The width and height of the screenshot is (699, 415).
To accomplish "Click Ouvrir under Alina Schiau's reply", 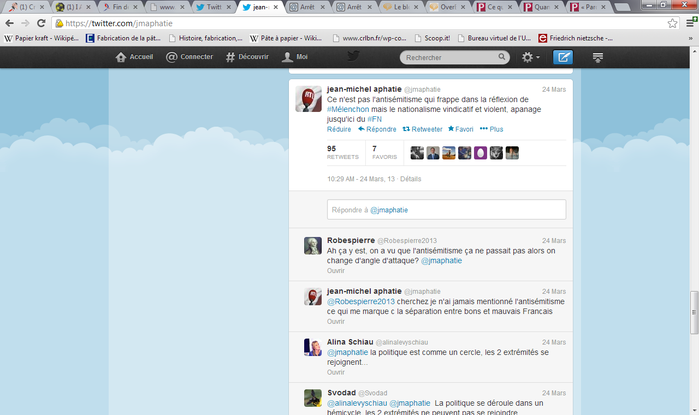I will (336, 372).
